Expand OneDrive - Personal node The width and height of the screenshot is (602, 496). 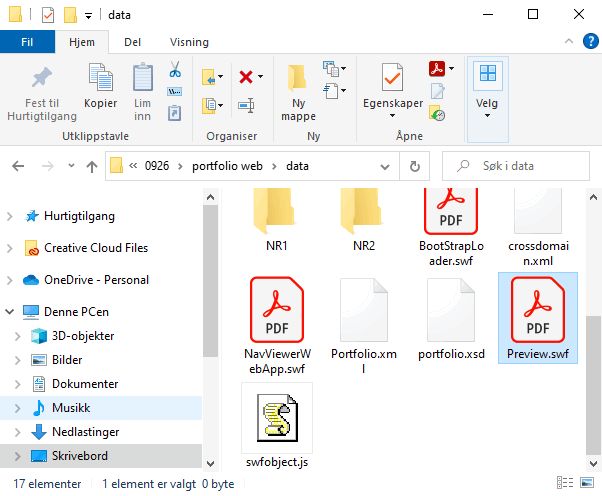(x=10, y=280)
